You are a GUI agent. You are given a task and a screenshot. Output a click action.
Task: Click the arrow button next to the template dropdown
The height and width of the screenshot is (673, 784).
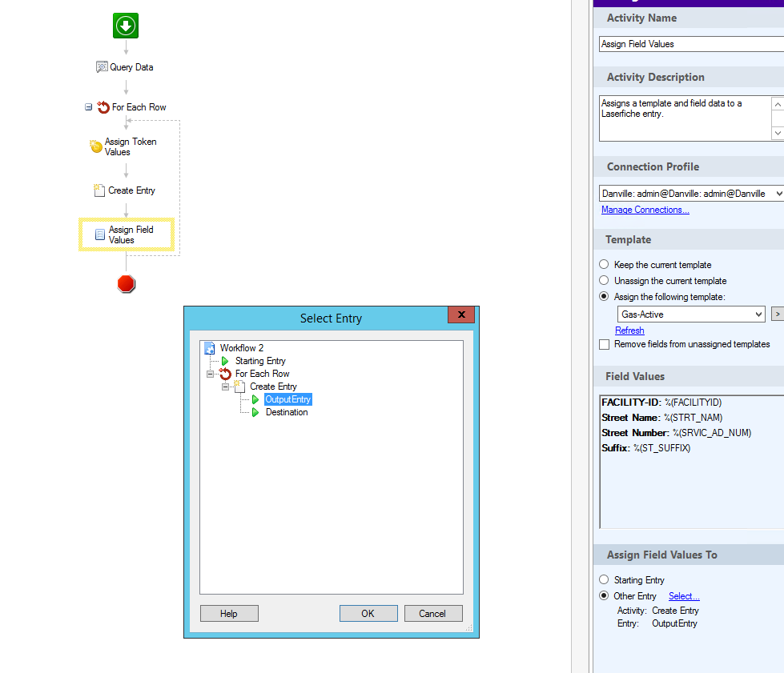(x=778, y=314)
